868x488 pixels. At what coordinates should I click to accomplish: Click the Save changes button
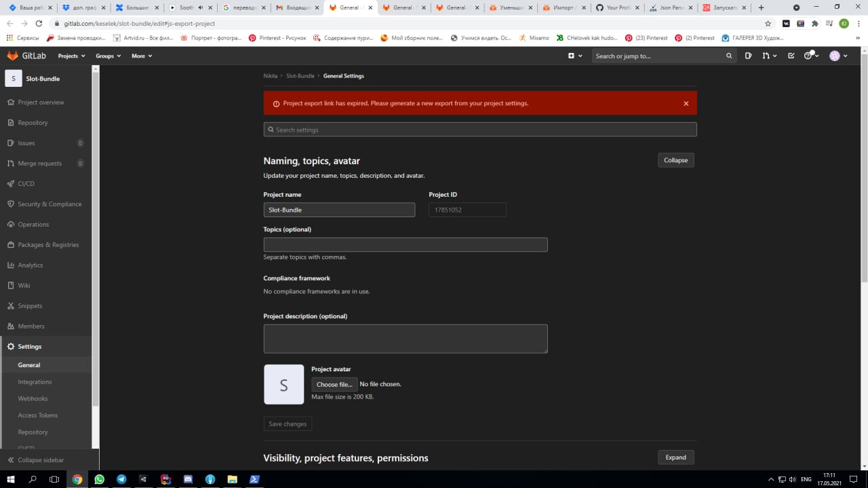(288, 424)
